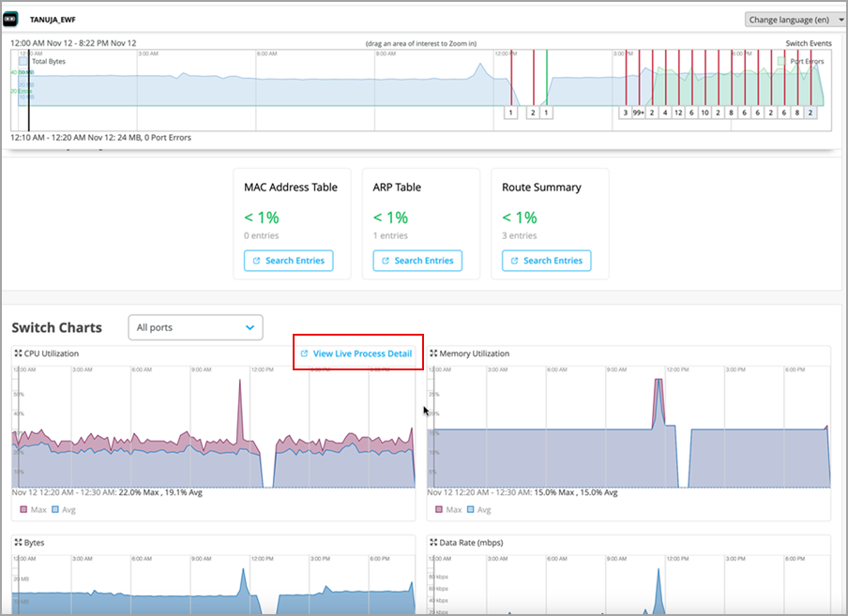848x616 pixels.
Task: Click Search Entries under MAC Address Table
Action: coord(288,261)
